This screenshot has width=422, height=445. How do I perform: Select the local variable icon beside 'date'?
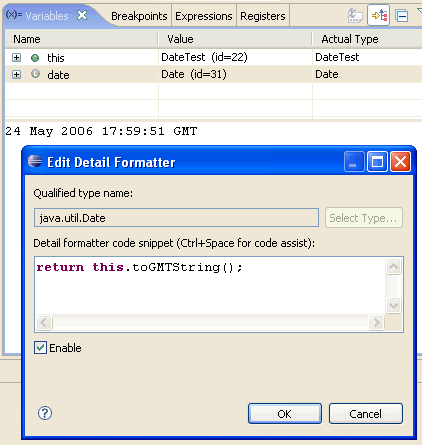(35, 74)
